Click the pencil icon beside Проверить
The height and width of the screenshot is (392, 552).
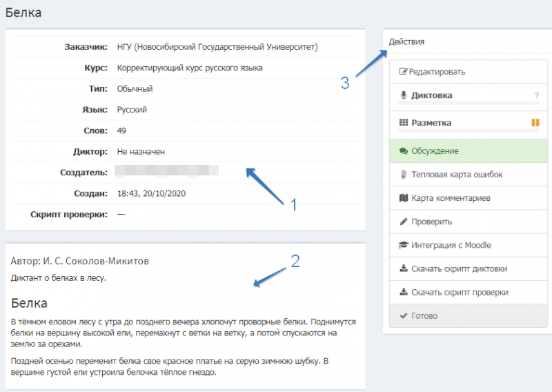click(404, 222)
